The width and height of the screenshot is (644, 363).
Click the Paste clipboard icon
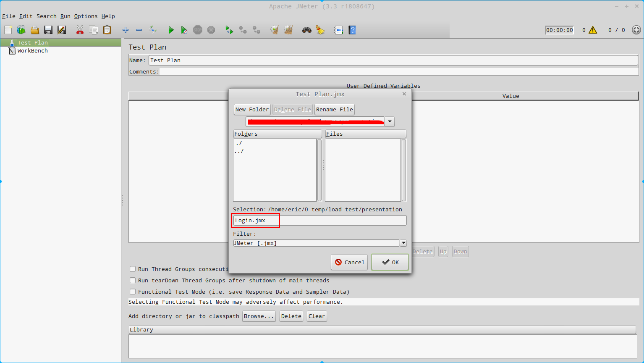click(107, 30)
